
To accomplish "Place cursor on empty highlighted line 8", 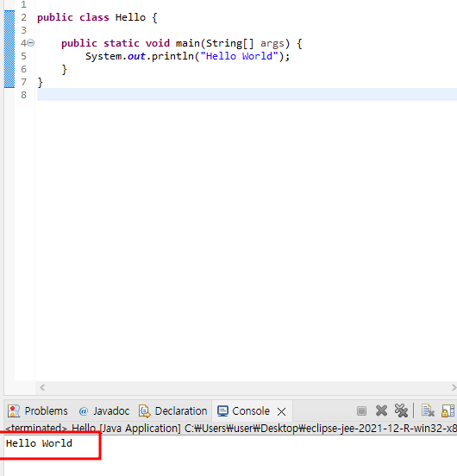I will [247, 94].
